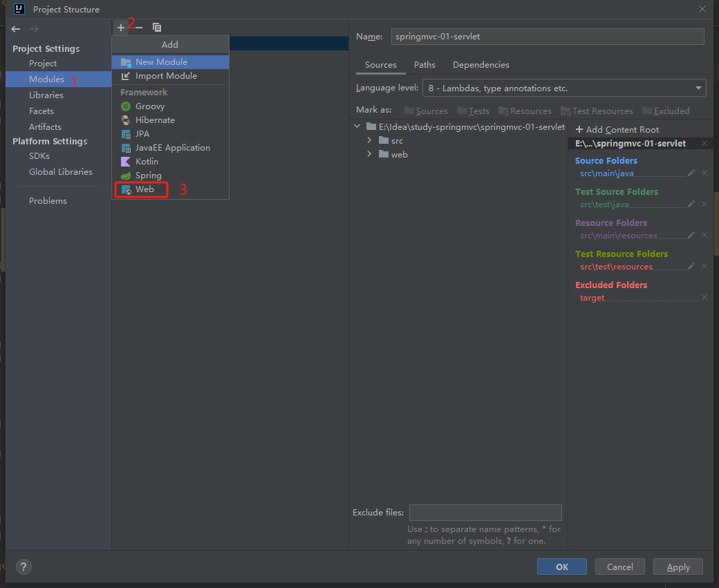
Task: Remove the target excluded folder via its x icon
Action: point(704,297)
